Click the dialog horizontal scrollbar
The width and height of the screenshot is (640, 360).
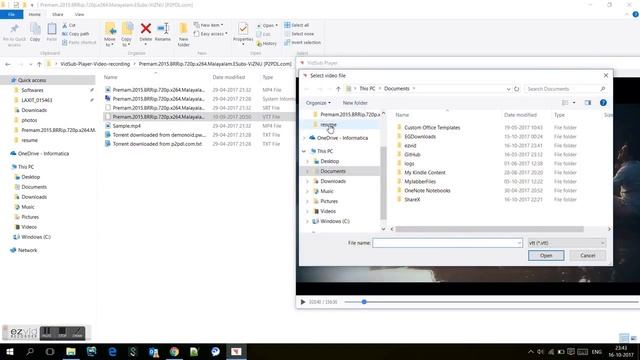[489, 229]
